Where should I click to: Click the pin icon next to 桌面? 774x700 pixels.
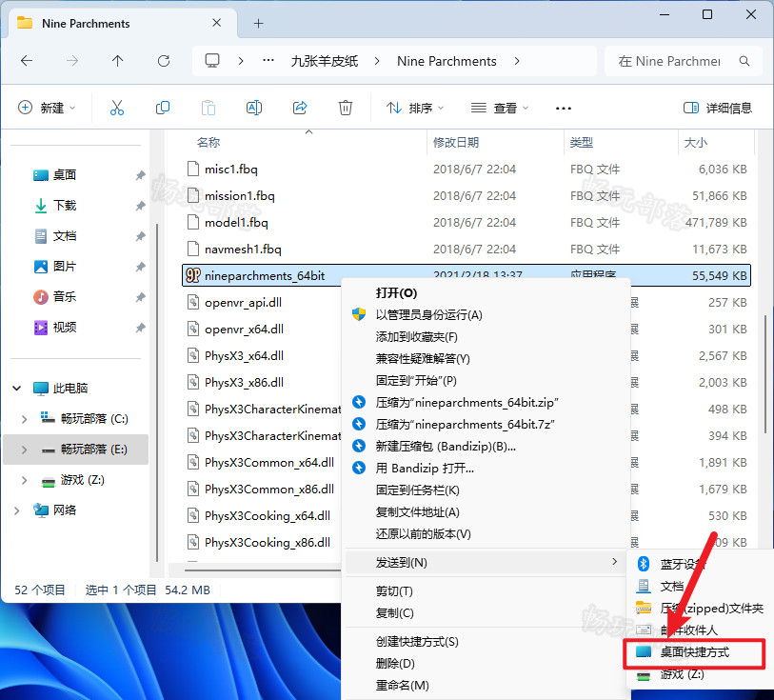pyautogui.click(x=141, y=174)
